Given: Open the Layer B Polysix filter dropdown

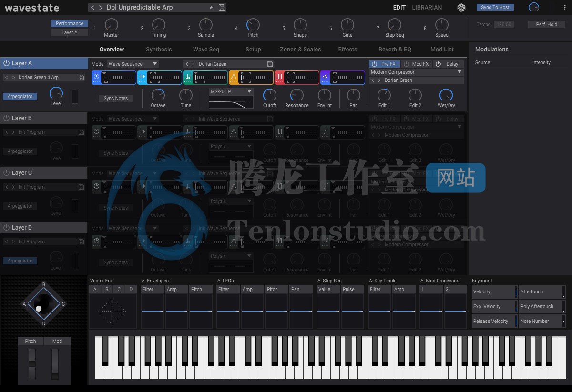Looking at the screenshot, I should [x=231, y=146].
